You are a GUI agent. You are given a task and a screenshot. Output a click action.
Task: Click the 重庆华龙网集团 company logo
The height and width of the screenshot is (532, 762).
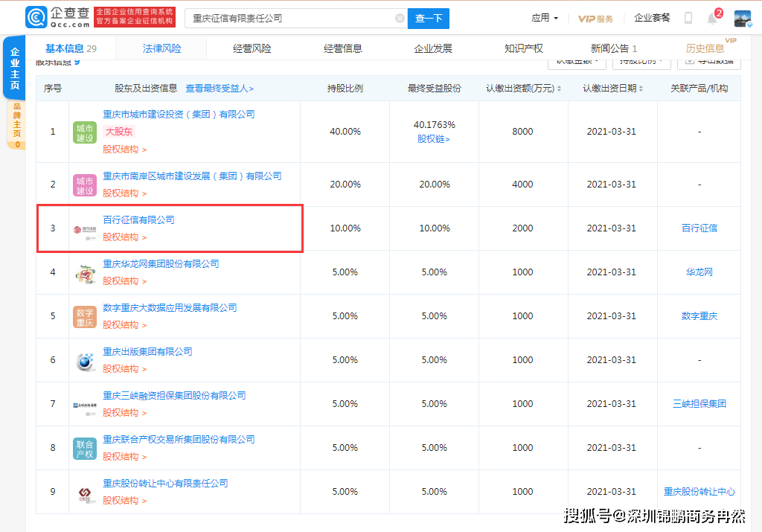pos(85,274)
